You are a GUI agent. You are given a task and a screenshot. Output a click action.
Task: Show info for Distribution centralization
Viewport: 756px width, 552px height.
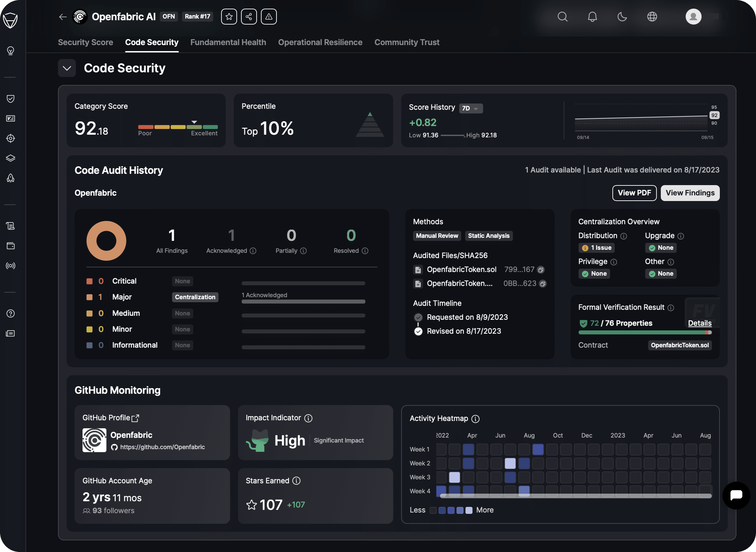pos(623,236)
